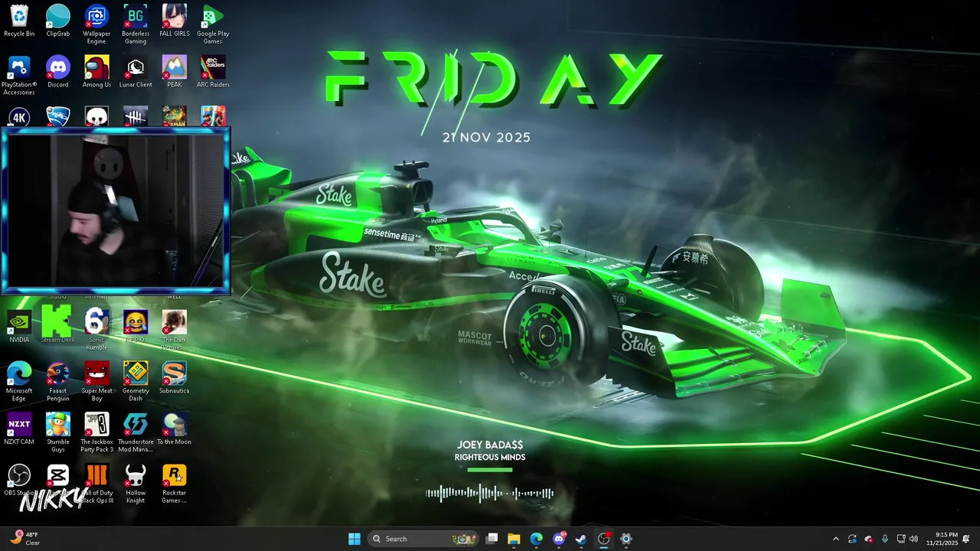The height and width of the screenshot is (551, 980).
Task: Click the Microsoft Edge desktop shortcut
Action: click(19, 382)
